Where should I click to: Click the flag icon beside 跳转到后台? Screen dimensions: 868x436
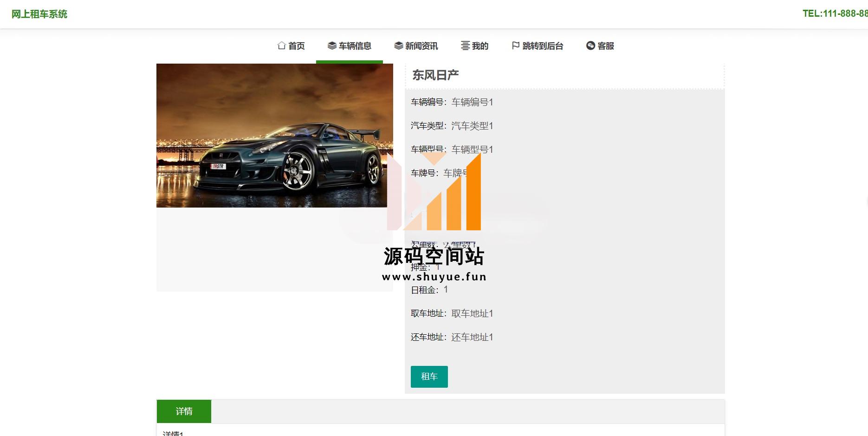[515, 46]
